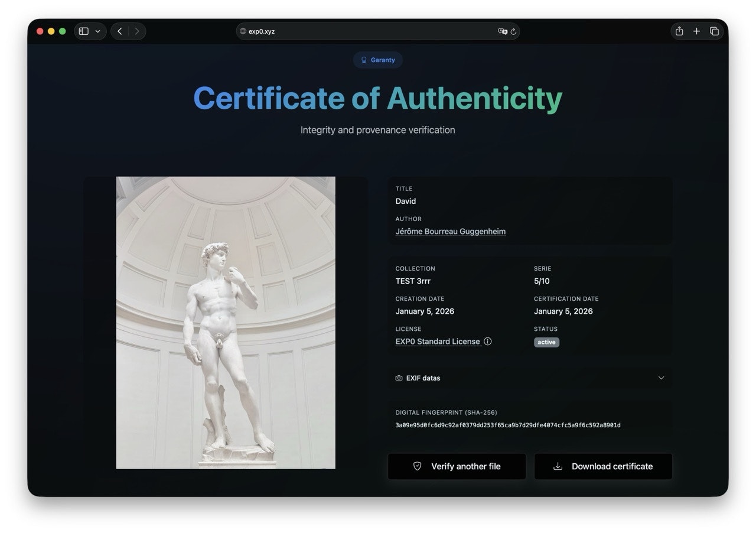Screen dimensions: 756x533
Task: Click the translate page icon
Action: tap(502, 31)
